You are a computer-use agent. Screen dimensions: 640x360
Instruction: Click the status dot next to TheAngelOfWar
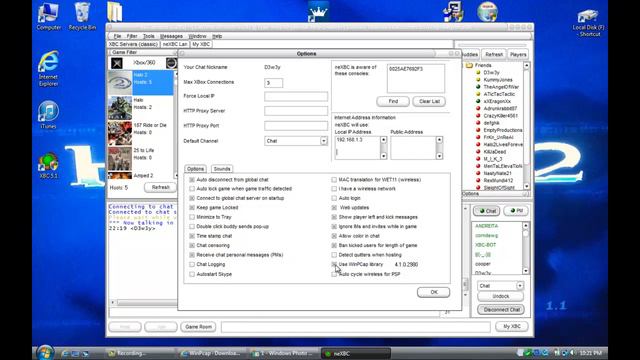click(x=478, y=87)
